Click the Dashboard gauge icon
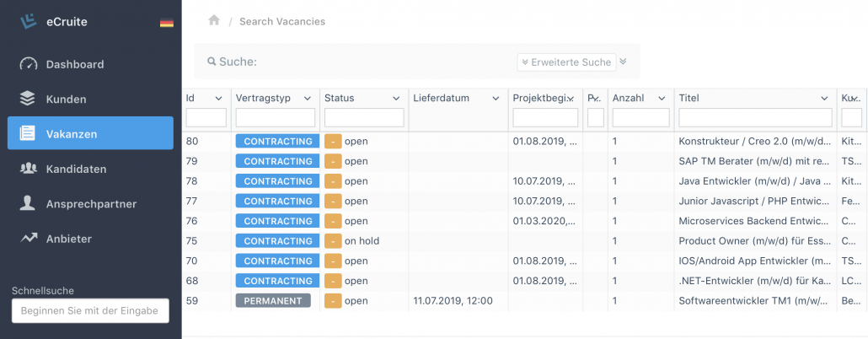 pyautogui.click(x=28, y=65)
